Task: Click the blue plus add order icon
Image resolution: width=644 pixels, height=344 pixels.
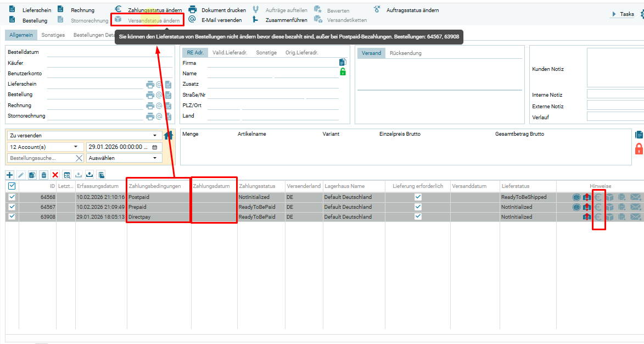Action: point(10,175)
